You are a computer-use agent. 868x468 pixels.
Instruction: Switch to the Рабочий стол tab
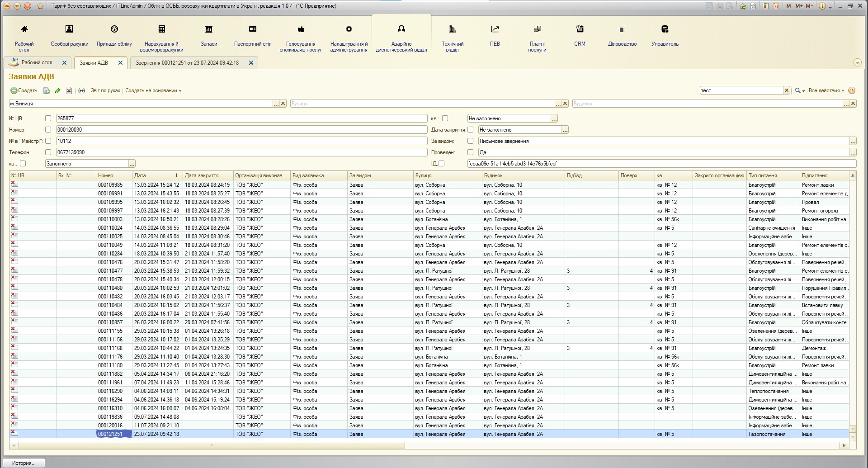point(37,63)
